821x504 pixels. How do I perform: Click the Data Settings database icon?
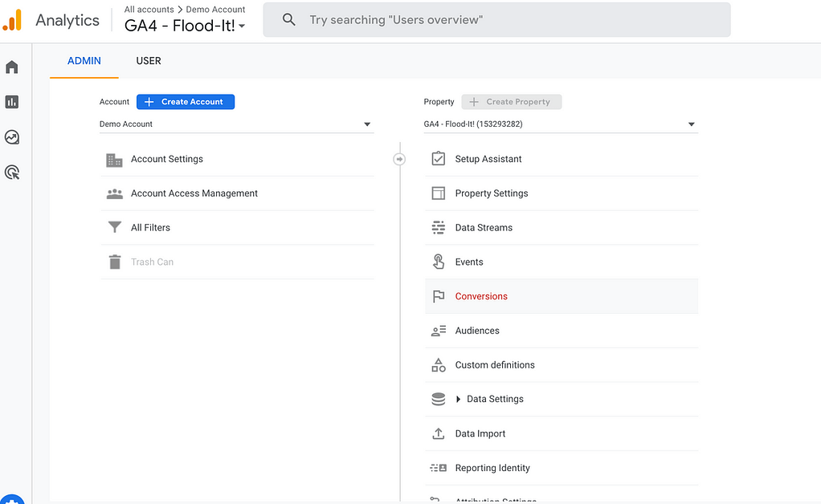[439, 399]
